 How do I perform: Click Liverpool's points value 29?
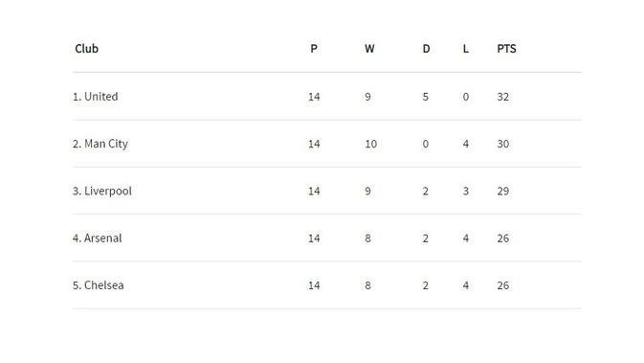pos(503,192)
